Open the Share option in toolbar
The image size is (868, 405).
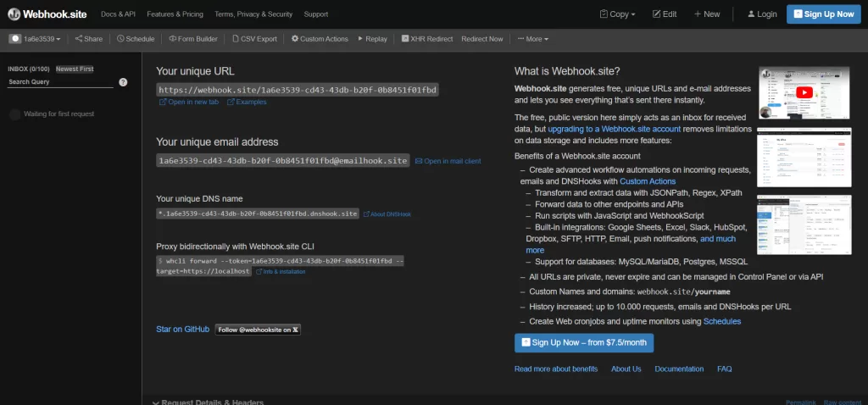[88, 39]
